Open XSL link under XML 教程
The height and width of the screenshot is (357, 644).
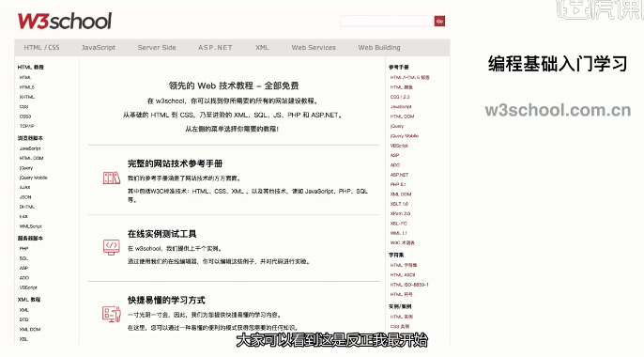23,339
